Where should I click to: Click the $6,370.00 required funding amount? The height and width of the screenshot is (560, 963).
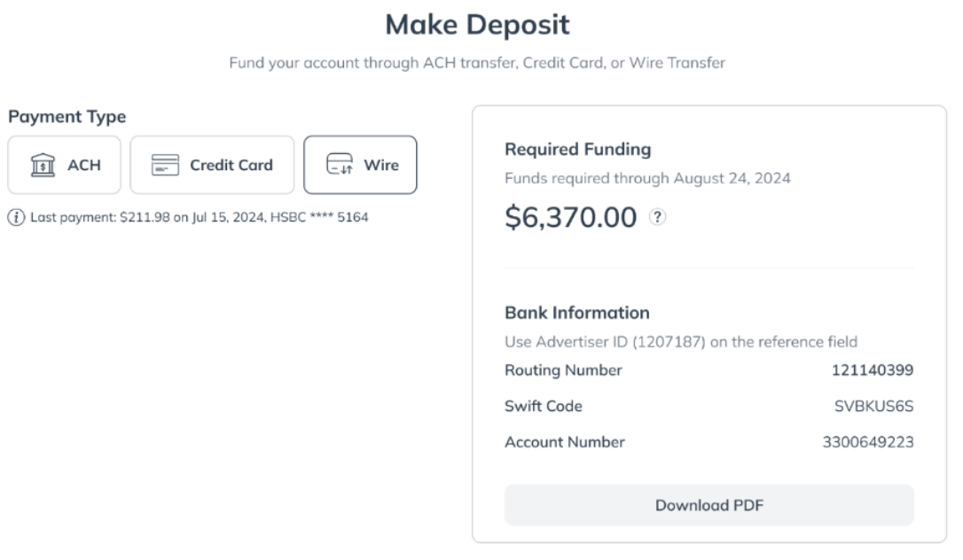pyautogui.click(x=570, y=217)
